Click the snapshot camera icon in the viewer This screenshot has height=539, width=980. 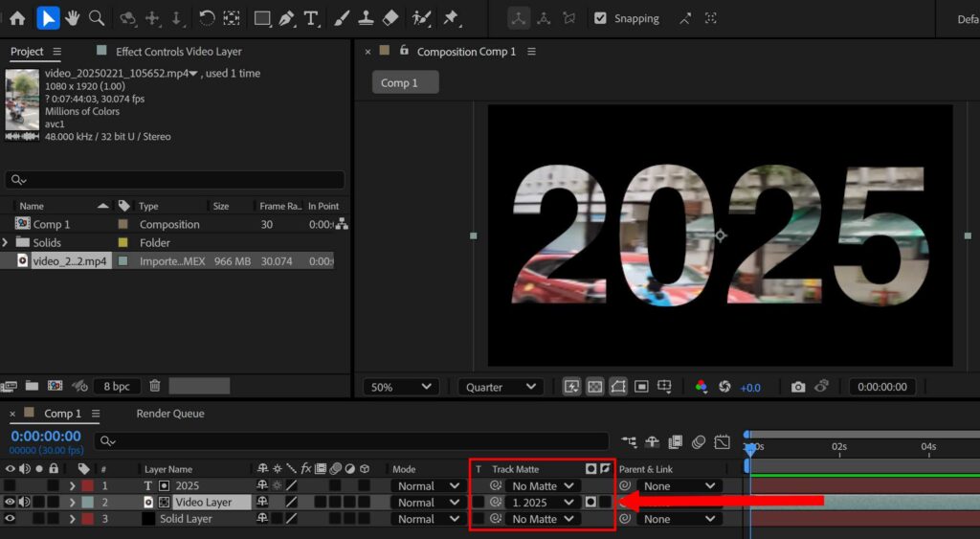click(x=798, y=387)
